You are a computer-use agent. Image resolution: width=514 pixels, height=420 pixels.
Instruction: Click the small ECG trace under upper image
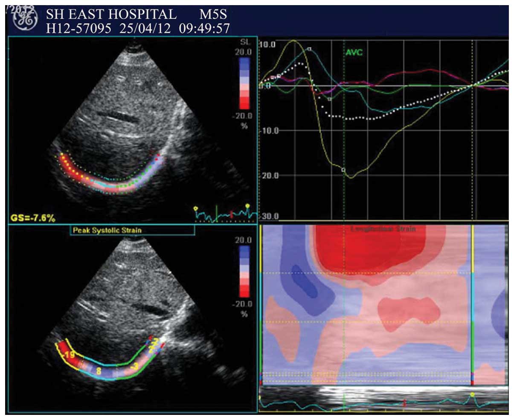click(x=226, y=214)
